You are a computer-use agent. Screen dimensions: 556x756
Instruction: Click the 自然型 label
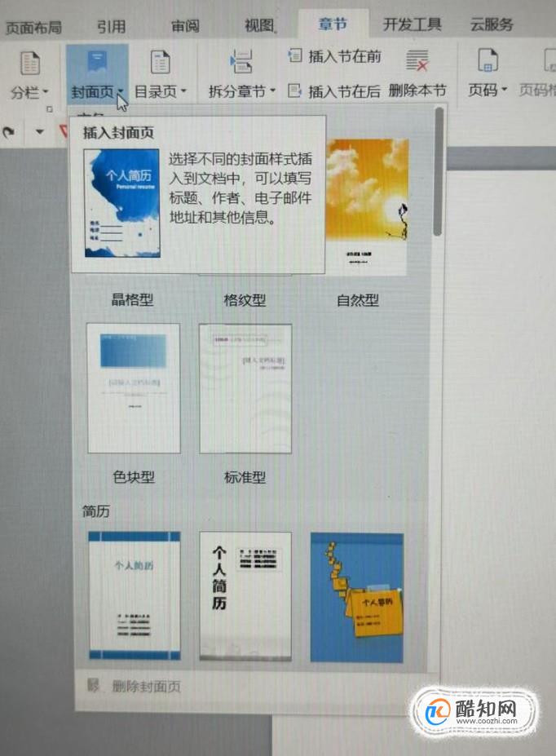[x=358, y=300]
